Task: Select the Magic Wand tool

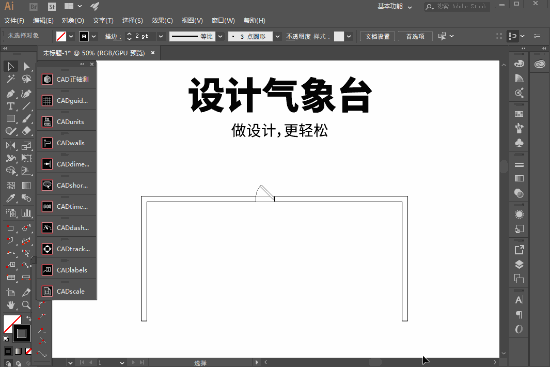Action: pos(11,79)
